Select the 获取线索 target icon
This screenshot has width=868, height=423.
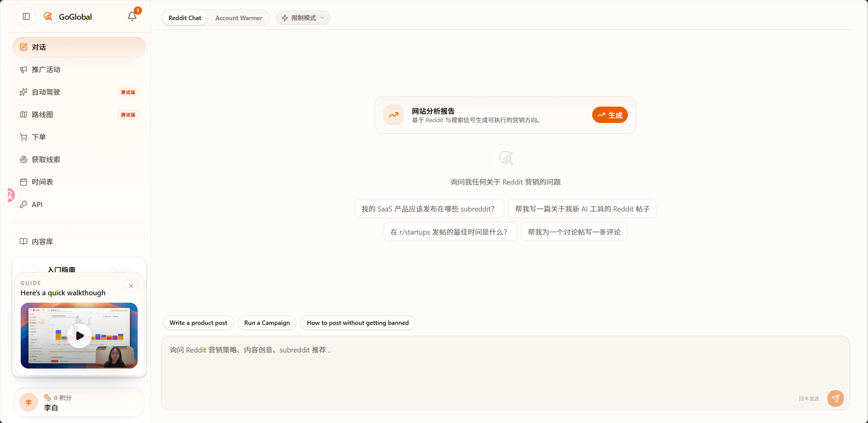(23, 159)
